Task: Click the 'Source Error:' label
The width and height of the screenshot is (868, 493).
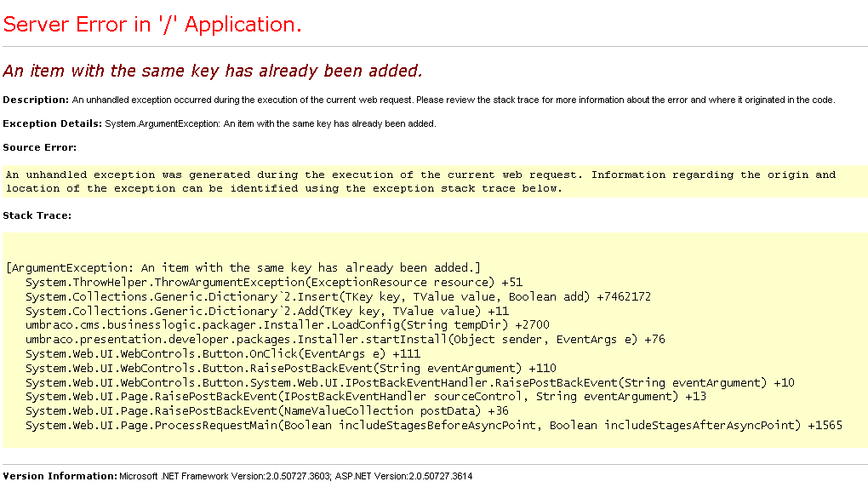Action: click(39, 147)
